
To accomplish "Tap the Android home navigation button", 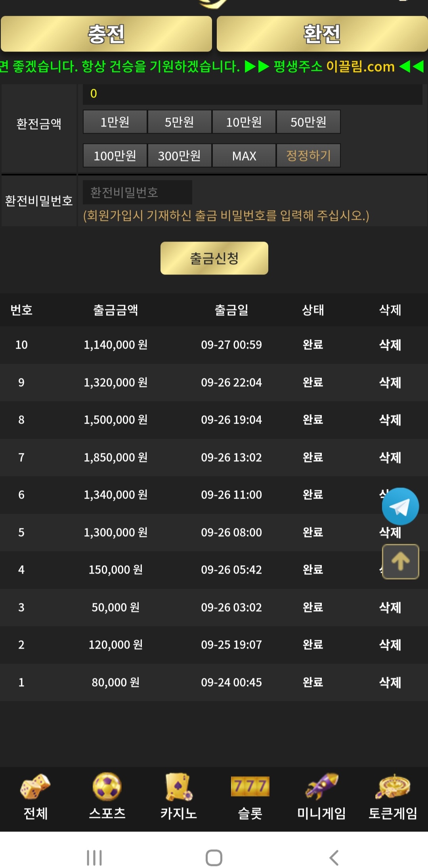I will pos(214,858).
